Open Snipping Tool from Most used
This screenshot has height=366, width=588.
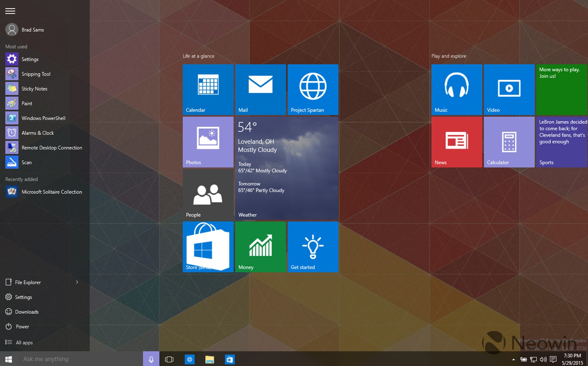pos(36,74)
